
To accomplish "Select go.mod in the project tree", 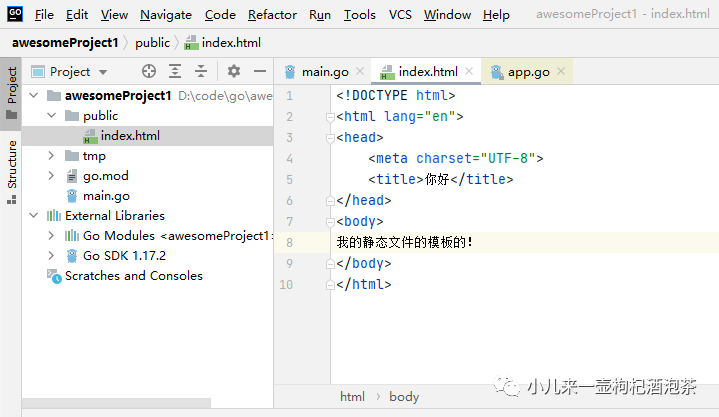I will tap(105, 176).
